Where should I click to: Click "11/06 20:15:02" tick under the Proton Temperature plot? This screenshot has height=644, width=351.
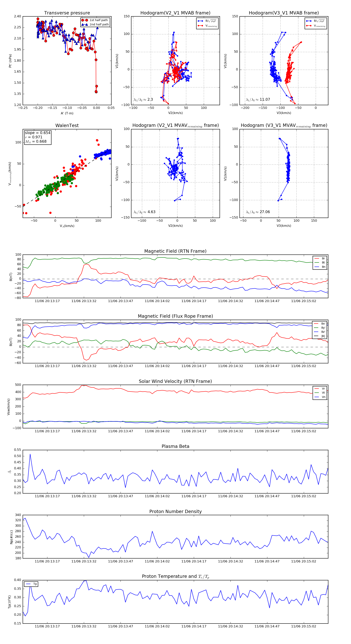[x=304, y=626]
